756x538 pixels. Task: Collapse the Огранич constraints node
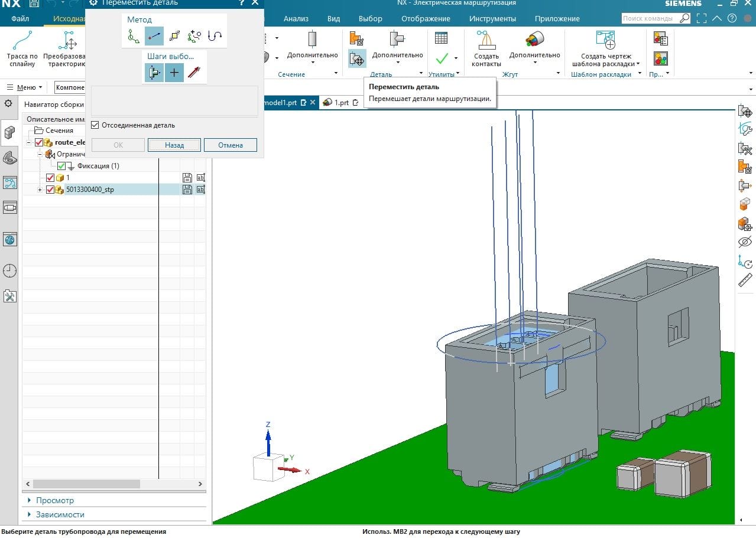pos(40,154)
